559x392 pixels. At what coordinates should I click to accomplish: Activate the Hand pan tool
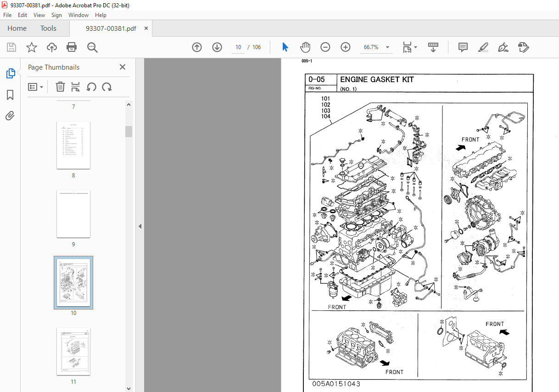coord(305,47)
